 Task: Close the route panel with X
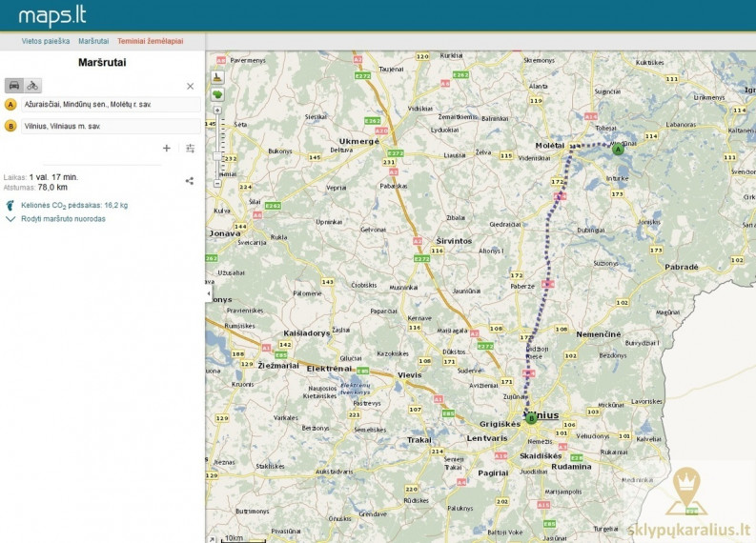click(190, 86)
